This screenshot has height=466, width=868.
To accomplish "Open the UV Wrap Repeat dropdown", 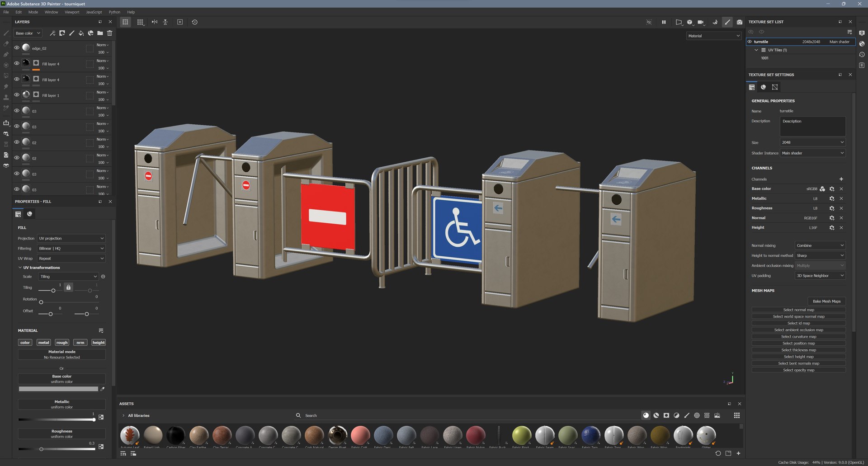I will click(71, 259).
